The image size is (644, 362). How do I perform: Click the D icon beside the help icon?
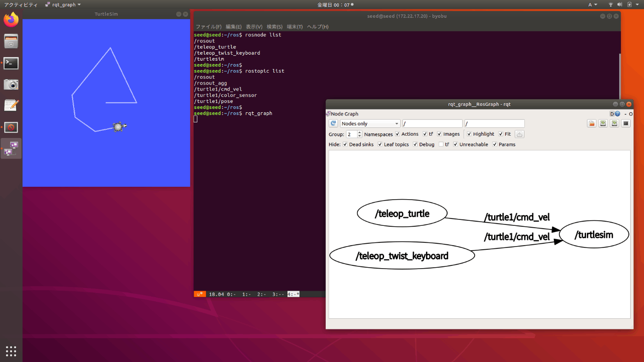tap(612, 114)
